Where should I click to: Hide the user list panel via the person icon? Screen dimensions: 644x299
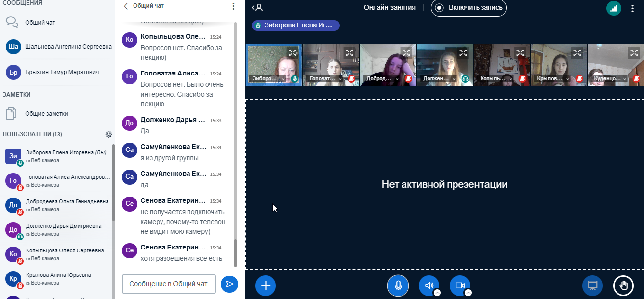(x=257, y=8)
